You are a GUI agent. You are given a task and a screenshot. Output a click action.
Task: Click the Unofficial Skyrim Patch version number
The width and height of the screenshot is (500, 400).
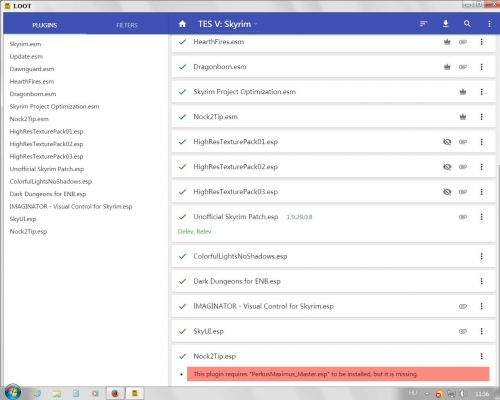coord(299,217)
